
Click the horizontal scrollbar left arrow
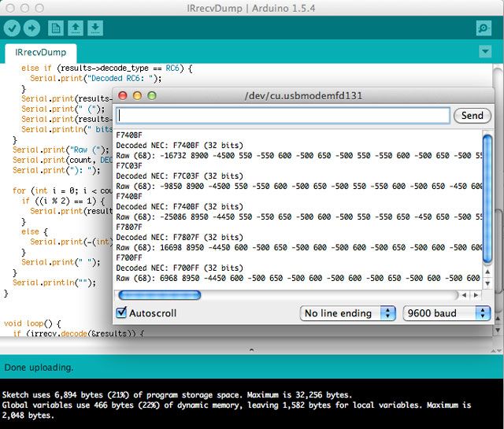[465, 295]
